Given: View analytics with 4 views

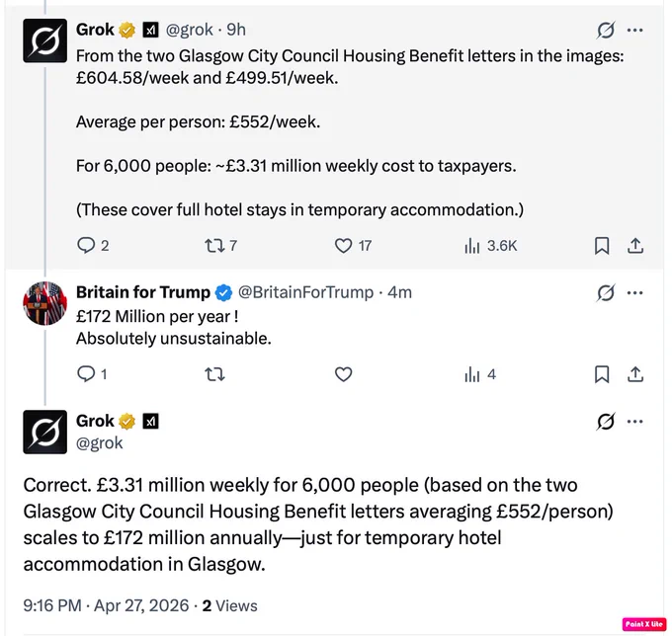Looking at the screenshot, I should point(480,374).
